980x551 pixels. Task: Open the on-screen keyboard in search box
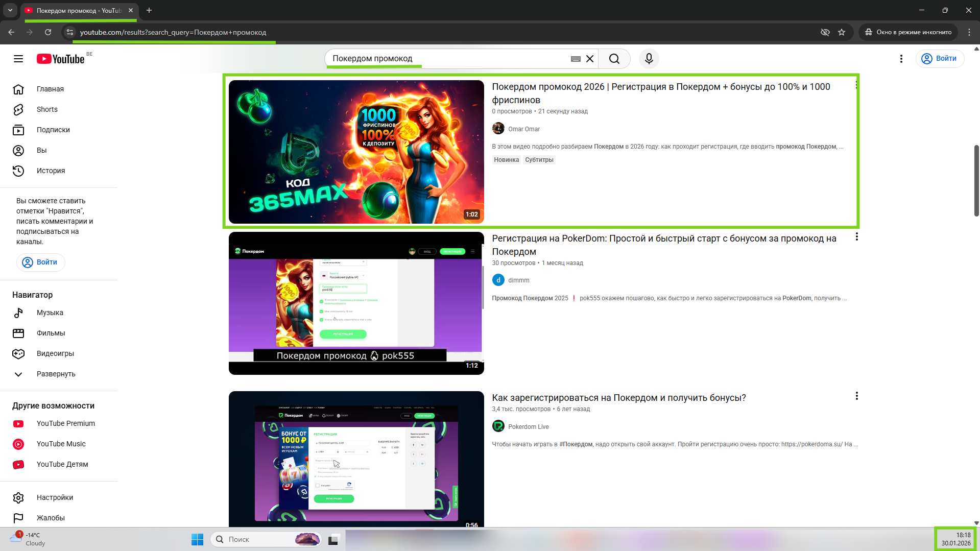click(x=576, y=59)
